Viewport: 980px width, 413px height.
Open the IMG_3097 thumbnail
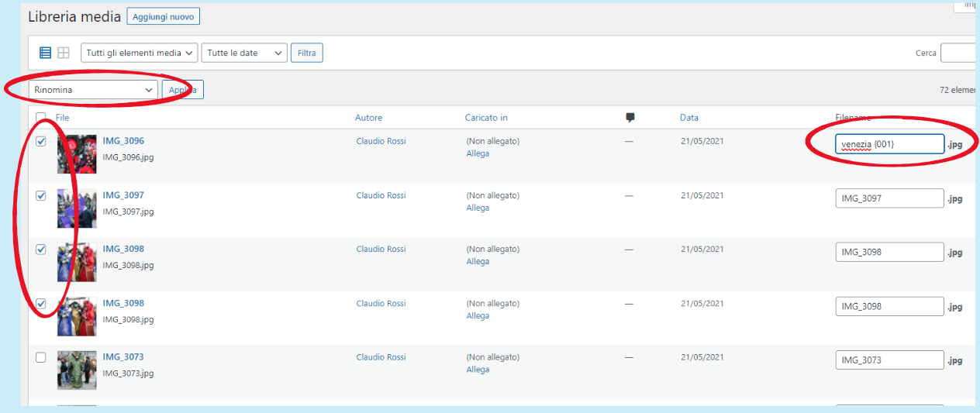point(77,208)
